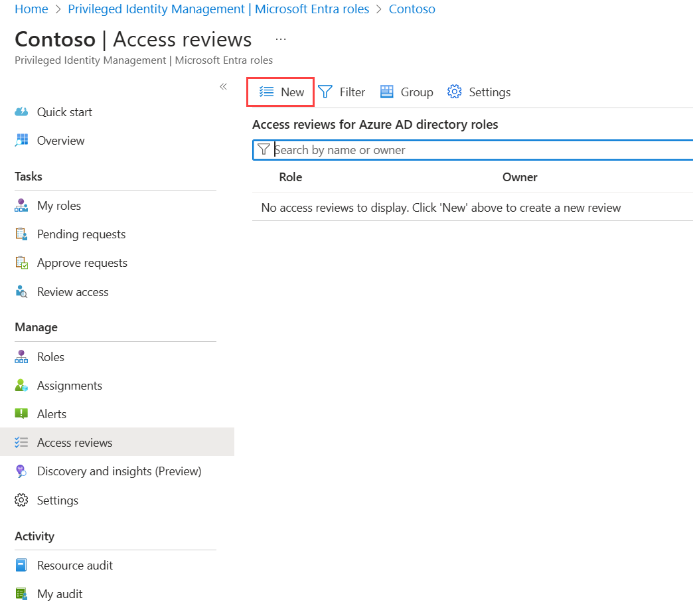Click the Assignments icon in Manage section
The height and width of the screenshot is (616, 693).
pyautogui.click(x=22, y=385)
